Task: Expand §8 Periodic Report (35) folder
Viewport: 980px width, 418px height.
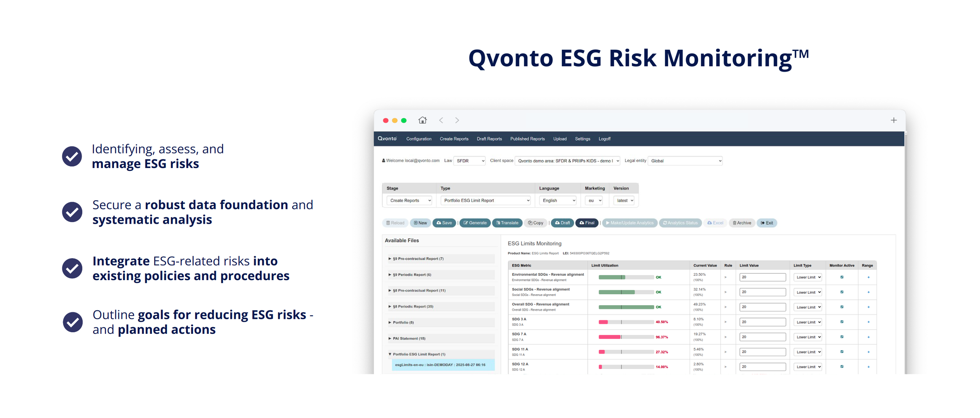Action: 441,306
